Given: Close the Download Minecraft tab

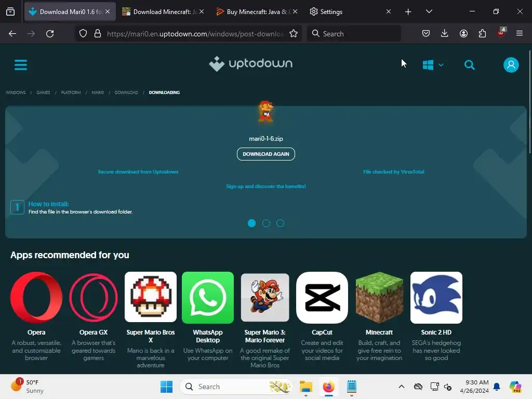Looking at the screenshot, I should 202,11.
